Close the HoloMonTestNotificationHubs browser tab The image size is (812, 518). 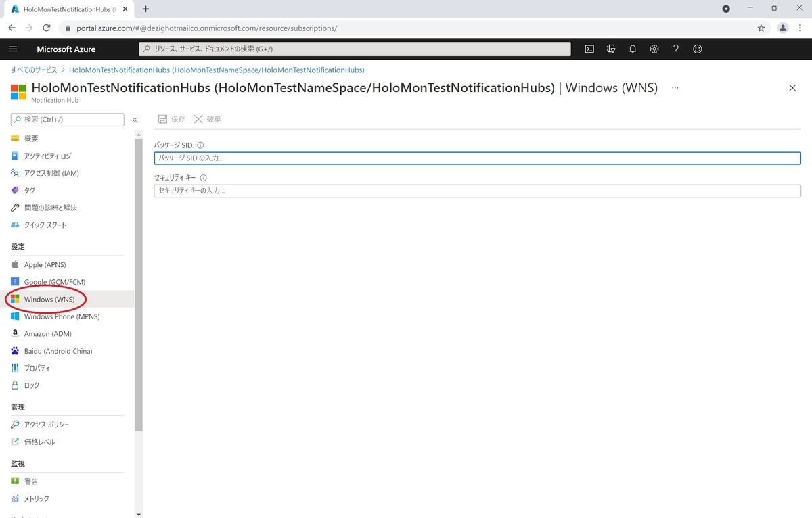(x=126, y=9)
